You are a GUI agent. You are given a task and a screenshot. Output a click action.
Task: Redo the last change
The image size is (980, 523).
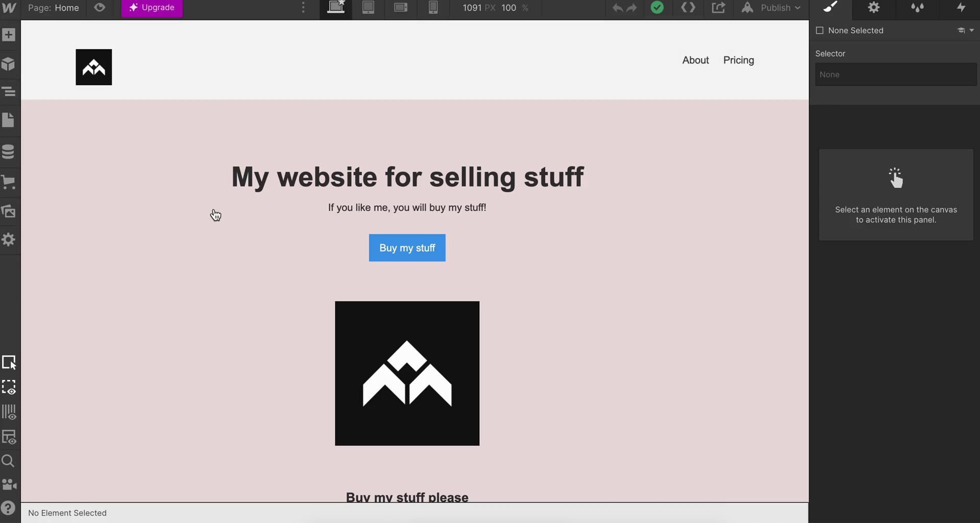click(632, 8)
